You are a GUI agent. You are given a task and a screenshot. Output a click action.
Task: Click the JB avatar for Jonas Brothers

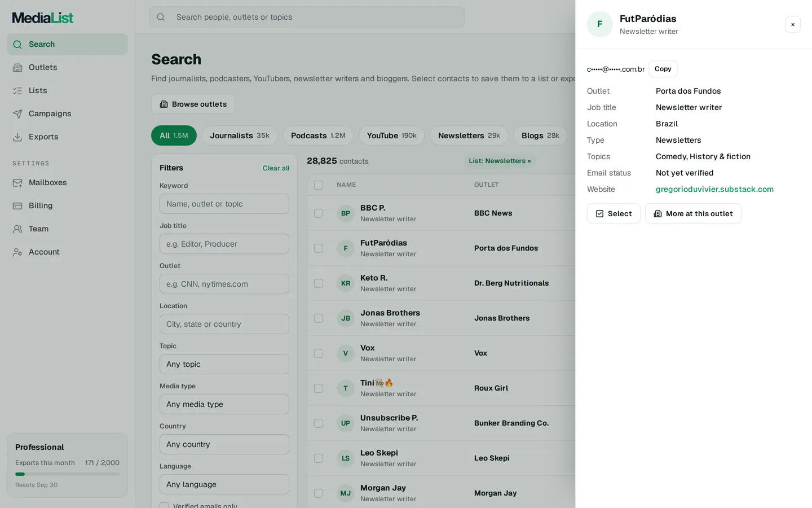(346, 318)
